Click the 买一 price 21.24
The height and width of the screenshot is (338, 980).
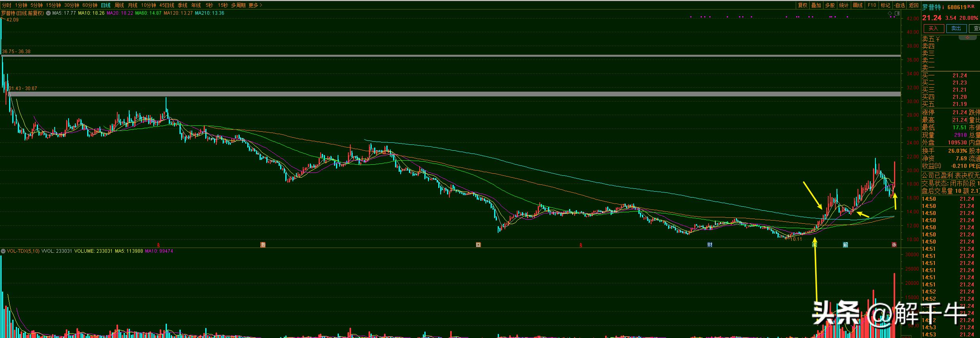tap(960, 75)
